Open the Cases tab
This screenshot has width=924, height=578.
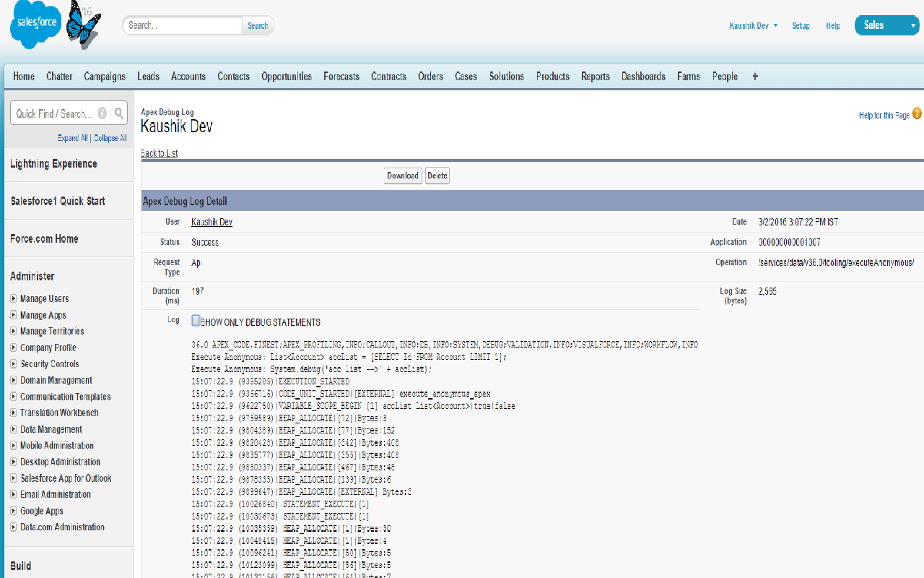[x=466, y=76]
